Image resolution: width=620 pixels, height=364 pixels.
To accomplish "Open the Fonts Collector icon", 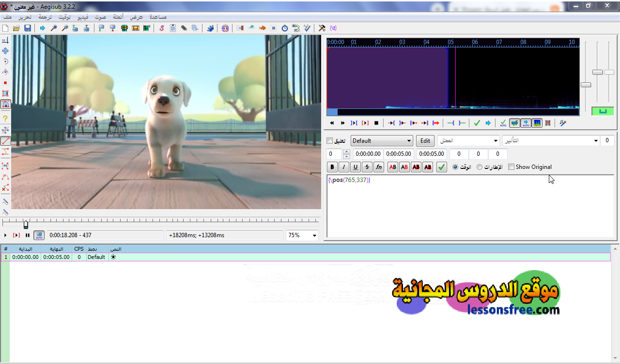I will pyautogui.click(x=195, y=28).
